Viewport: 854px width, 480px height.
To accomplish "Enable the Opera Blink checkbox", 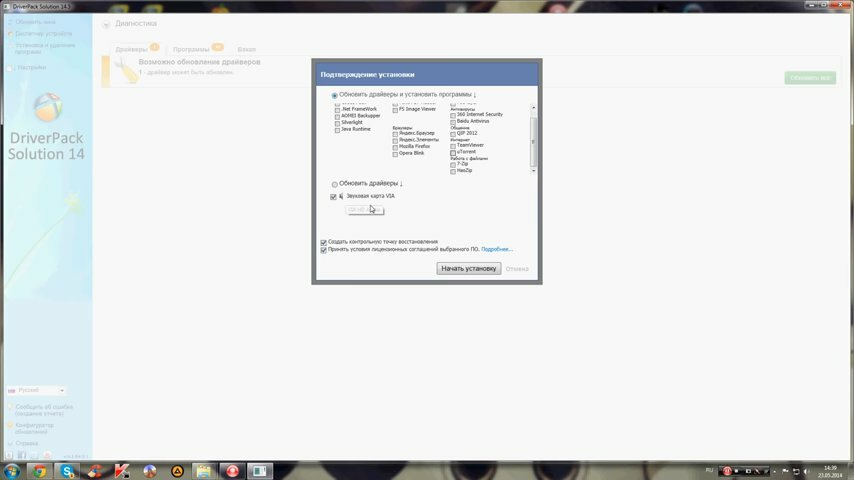I will pyautogui.click(x=395, y=154).
